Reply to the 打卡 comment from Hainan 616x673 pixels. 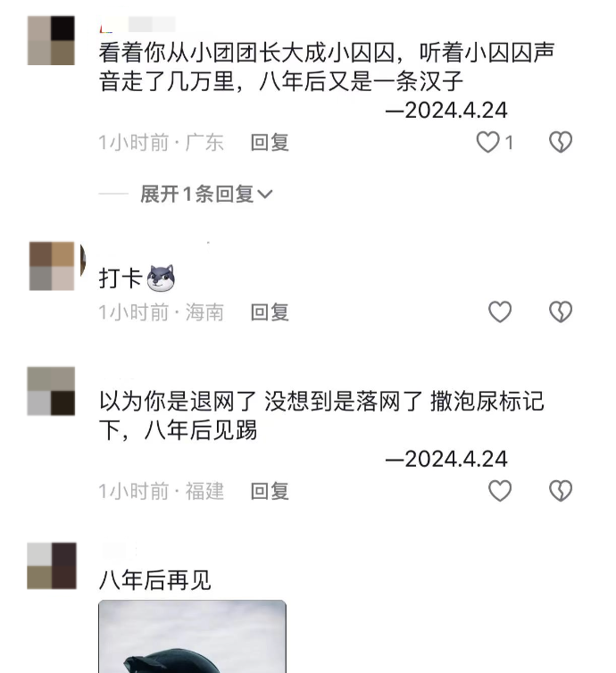[x=270, y=312]
